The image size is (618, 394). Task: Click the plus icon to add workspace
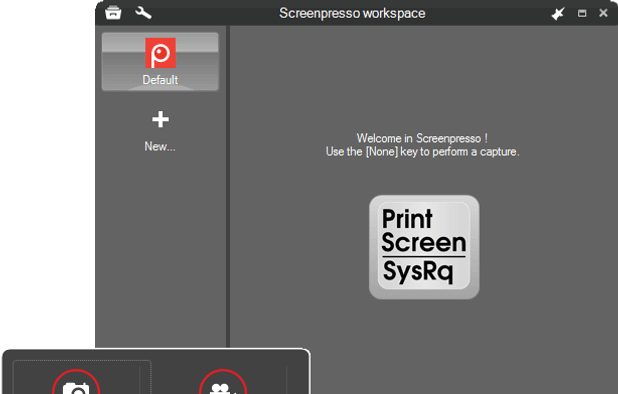(160, 119)
